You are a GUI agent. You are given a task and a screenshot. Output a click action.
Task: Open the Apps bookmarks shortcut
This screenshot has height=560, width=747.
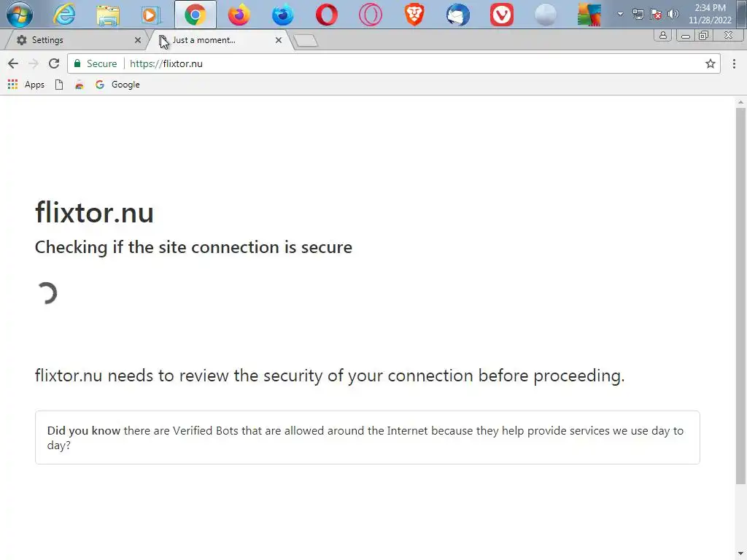pyautogui.click(x=26, y=85)
